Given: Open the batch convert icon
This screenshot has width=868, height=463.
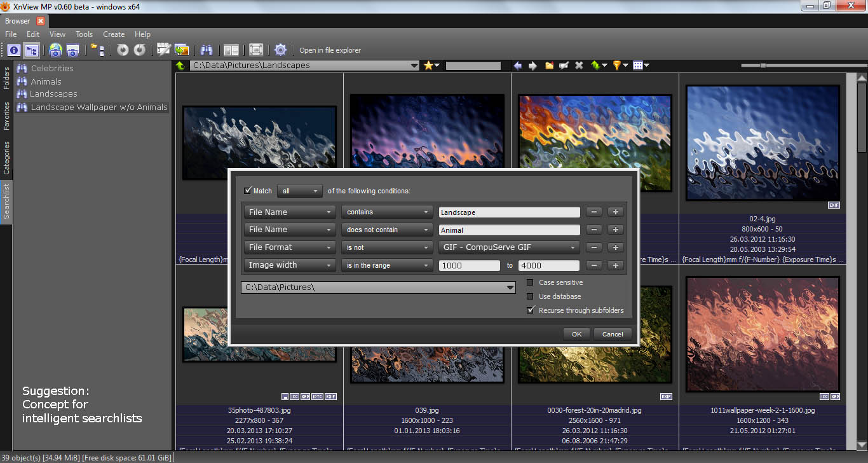Looking at the screenshot, I should 182,50.
